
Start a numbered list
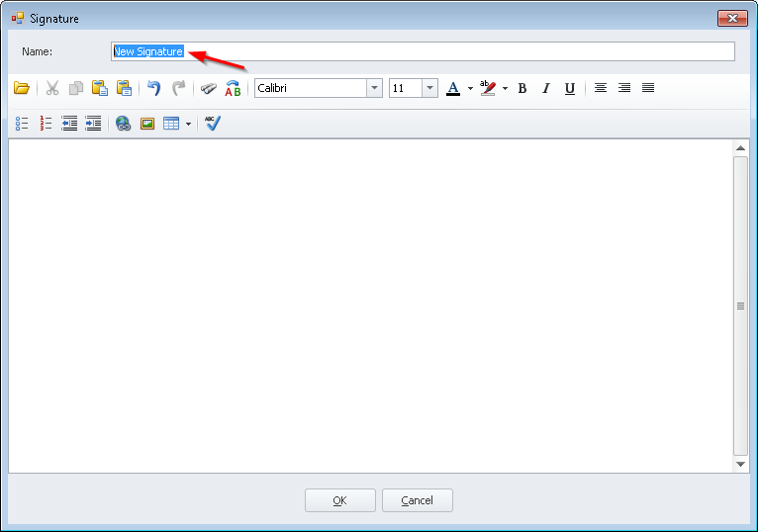pyautogui.click(x=46, y=124)
